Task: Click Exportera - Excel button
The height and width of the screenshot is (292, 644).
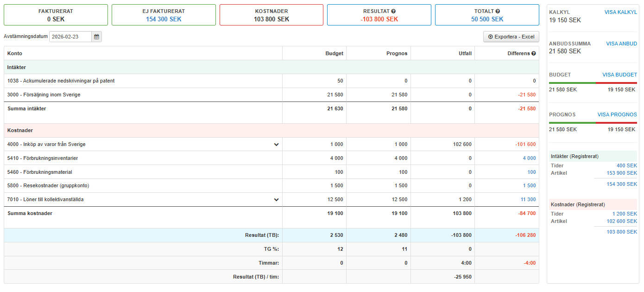Action: [x=511, y=37]
